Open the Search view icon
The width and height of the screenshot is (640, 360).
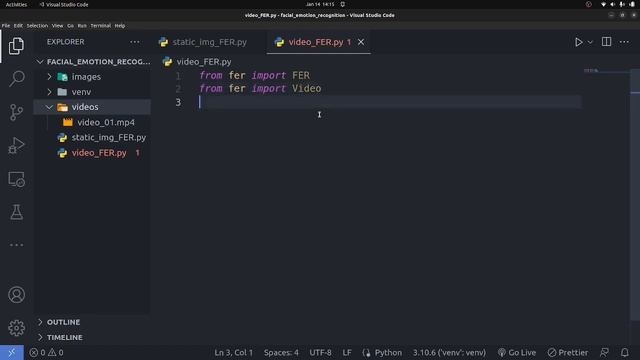tap(16, 78)
